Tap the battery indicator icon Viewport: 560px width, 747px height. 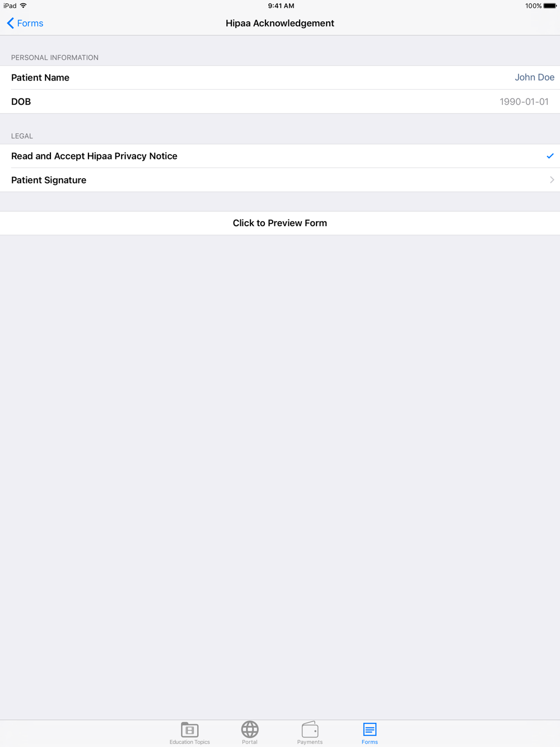coord(550,6)
